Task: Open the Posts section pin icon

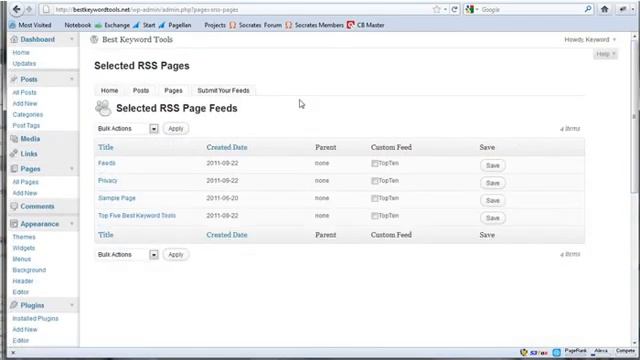Action: tap(14, 79)
